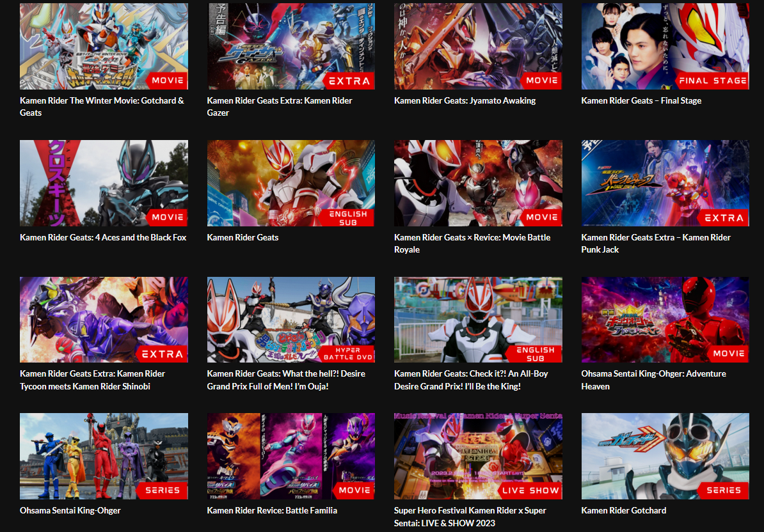Click the Gotchard & Geats title link
This screenshot has height=532, width=764.
[x=102, y=107]
